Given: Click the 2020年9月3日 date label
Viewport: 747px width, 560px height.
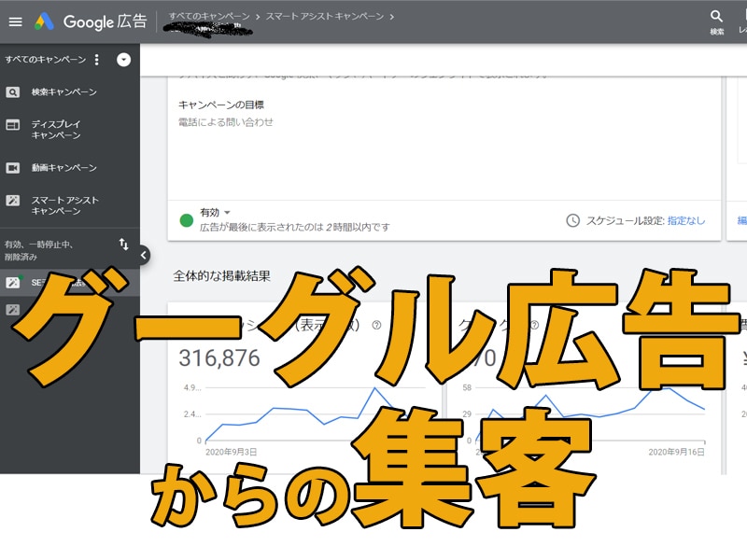Looking at the screenshot, I should point(231,452).
